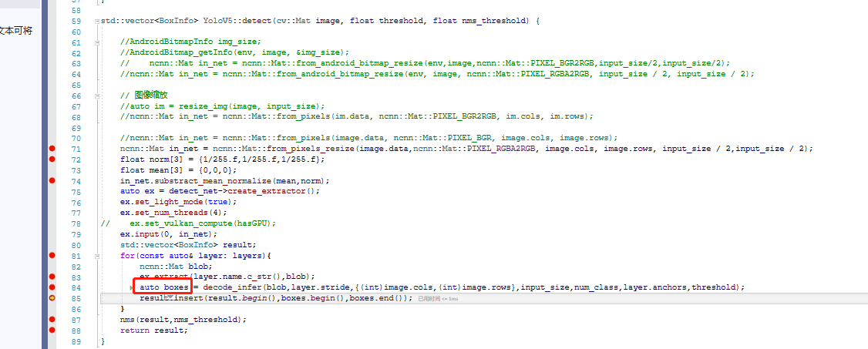Click "mean[3]" on line 73

(162, 170)
